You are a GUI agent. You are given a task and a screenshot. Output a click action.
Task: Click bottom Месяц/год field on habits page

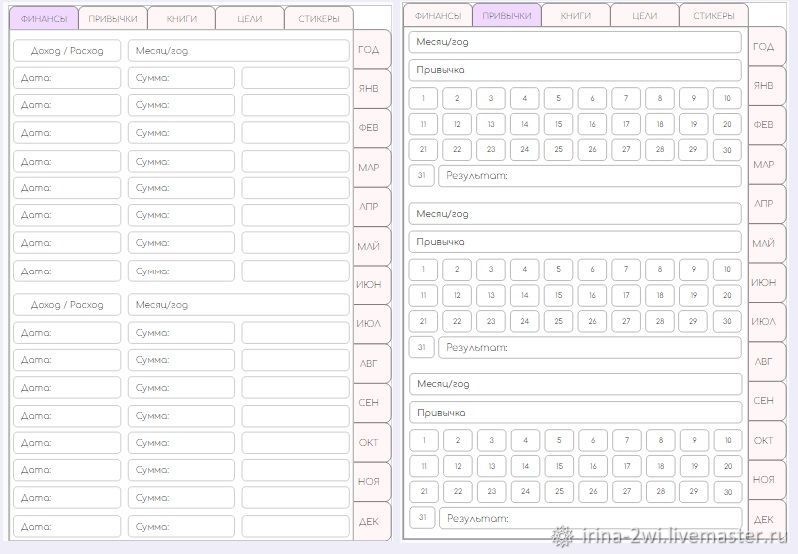click(576, 384)
